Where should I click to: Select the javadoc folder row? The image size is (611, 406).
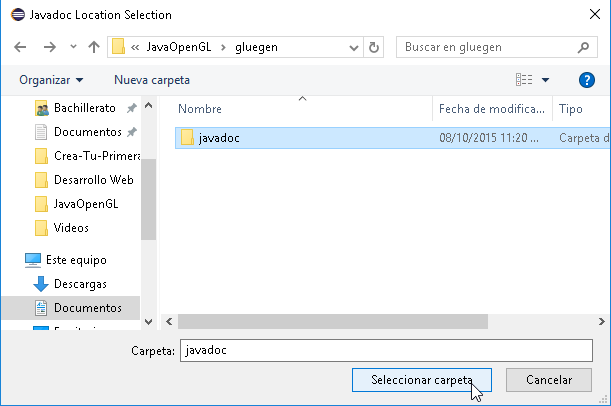pos(393,138)
